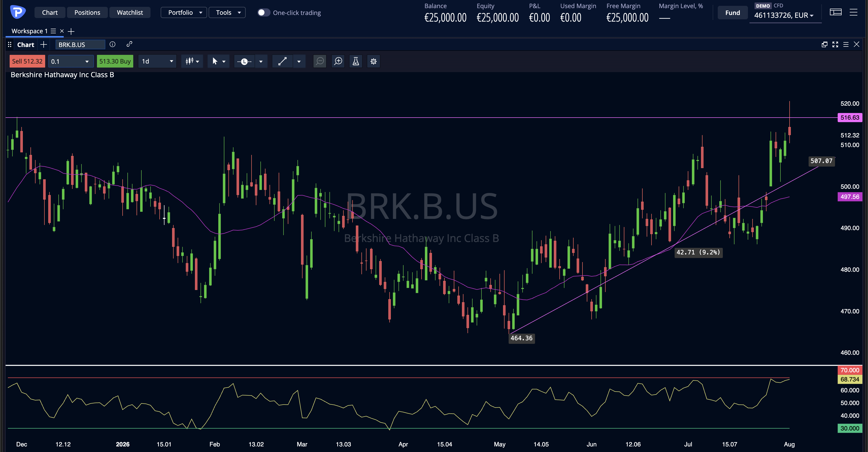Click the 70.000 RSI overbought level label

850,370
